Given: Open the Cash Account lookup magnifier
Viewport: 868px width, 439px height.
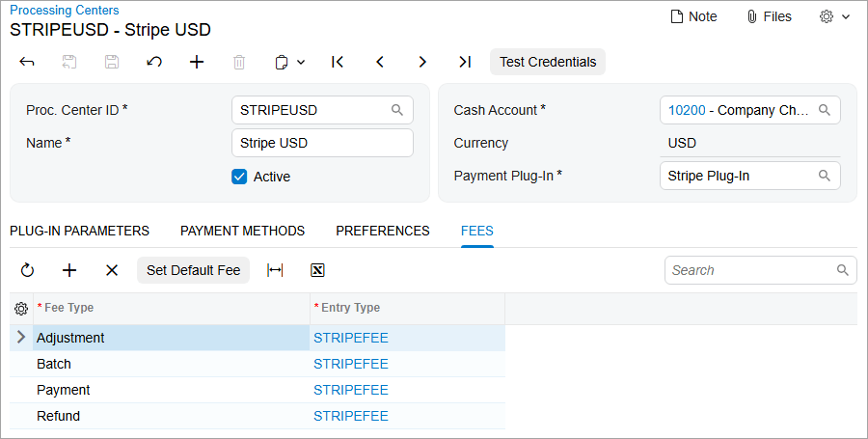Looking at the screenshot, I should 825,110.
